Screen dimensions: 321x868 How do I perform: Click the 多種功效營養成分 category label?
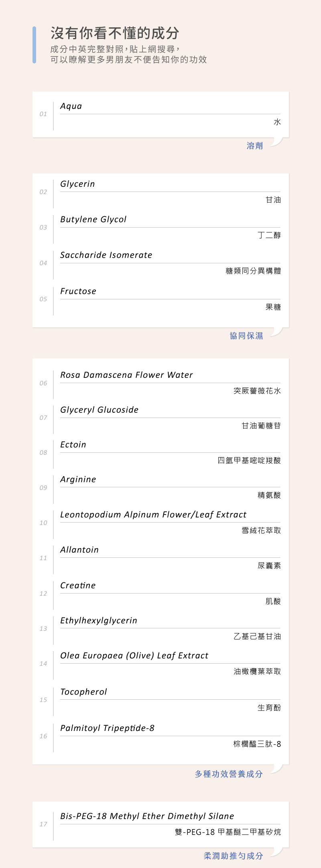pyautogui.click(x=229, y=774)
